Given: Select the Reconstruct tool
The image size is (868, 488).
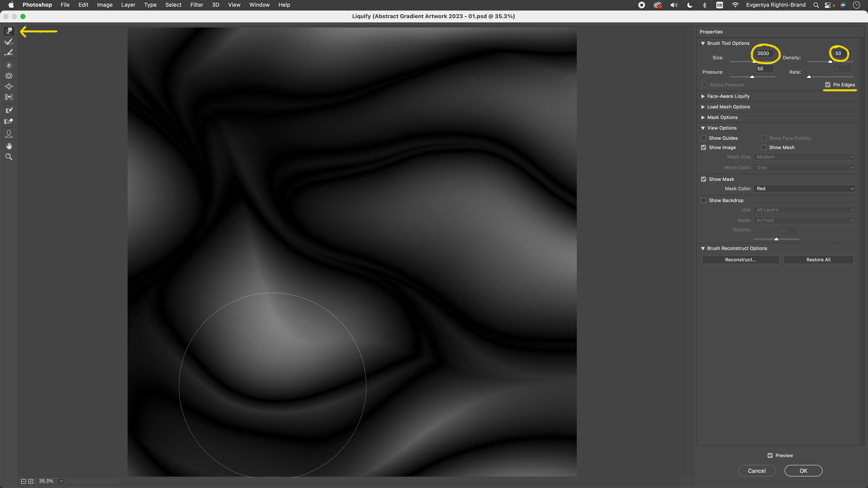Looking at the screenshot, I should pyautogui.click(x=9, y=42).
